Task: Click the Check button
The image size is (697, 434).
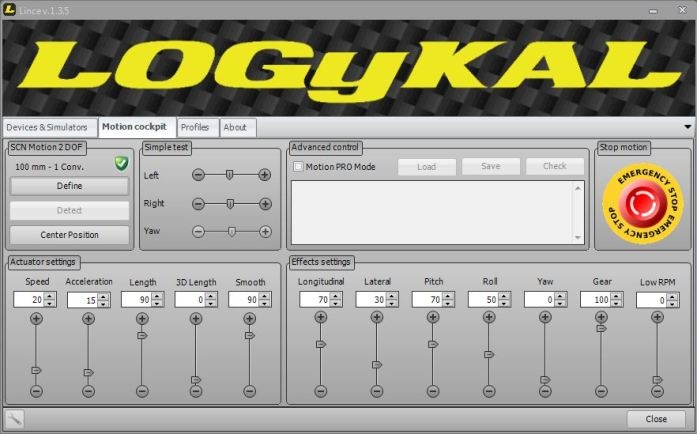Action: 555,166
